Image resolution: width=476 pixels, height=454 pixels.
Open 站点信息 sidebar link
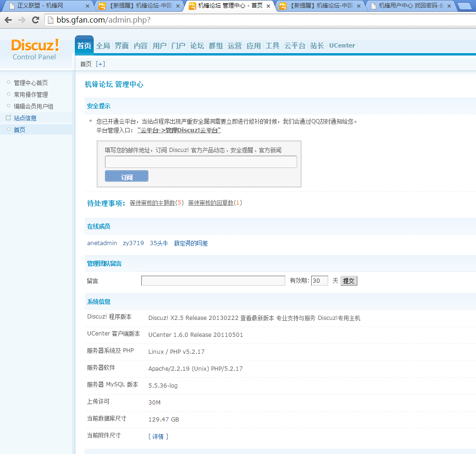pos(25,118)
